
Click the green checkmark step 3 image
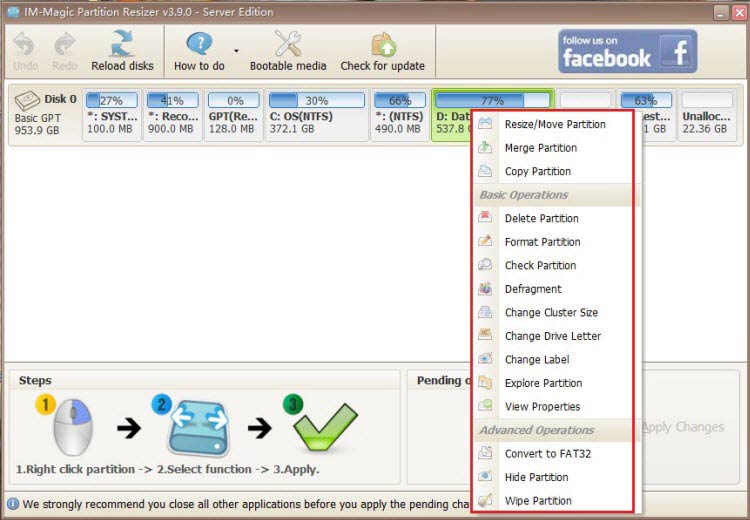point(325,427)
